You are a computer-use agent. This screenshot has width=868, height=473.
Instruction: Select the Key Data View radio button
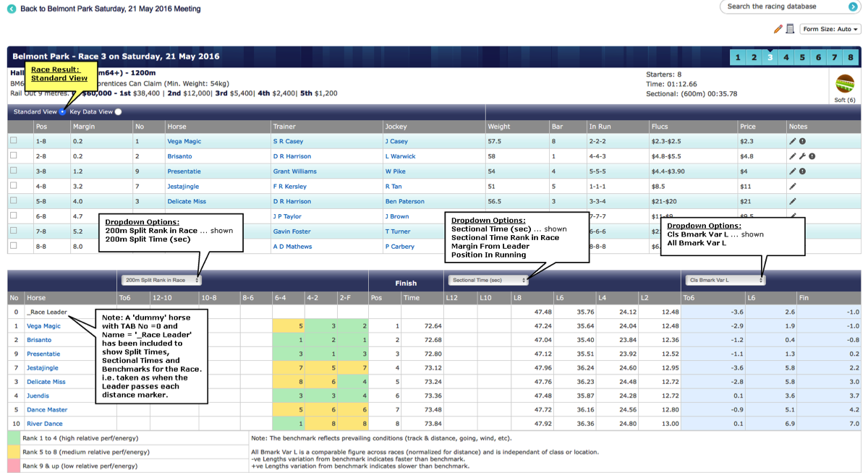point(118,112)
